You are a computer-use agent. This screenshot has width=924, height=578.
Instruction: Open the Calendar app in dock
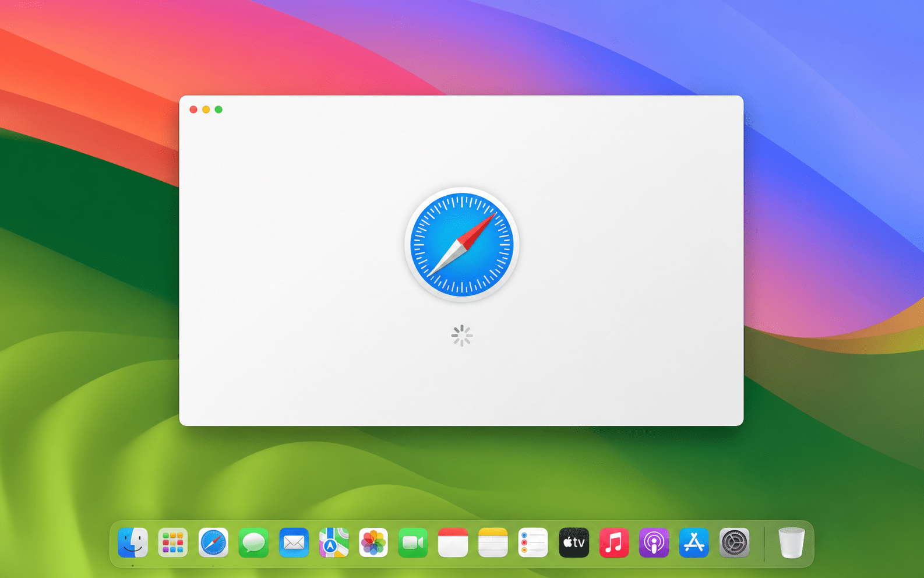click(453, 543)
